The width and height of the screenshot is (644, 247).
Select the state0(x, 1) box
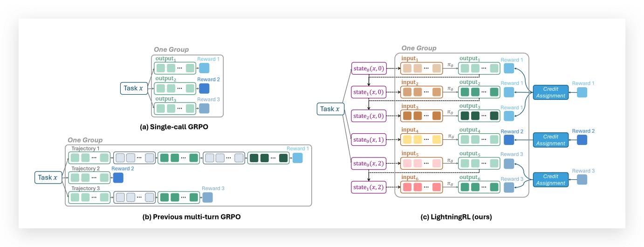pos(369,139)
